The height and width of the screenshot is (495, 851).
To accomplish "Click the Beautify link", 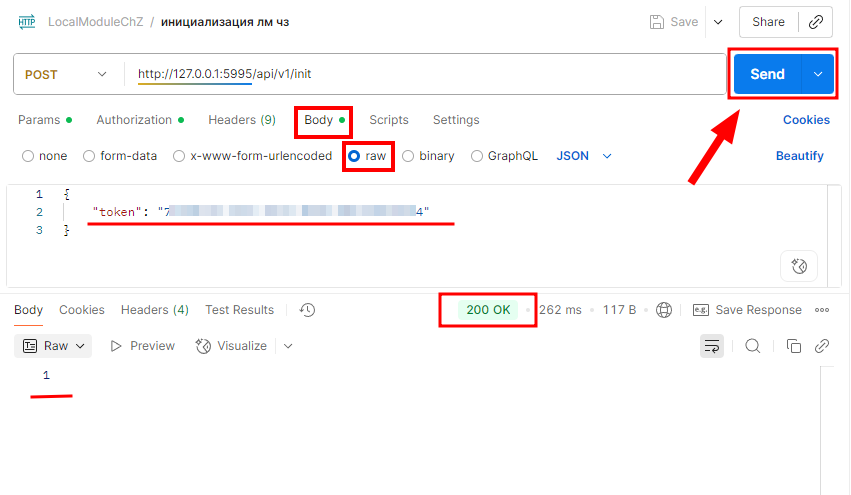I will coord(799,156).
